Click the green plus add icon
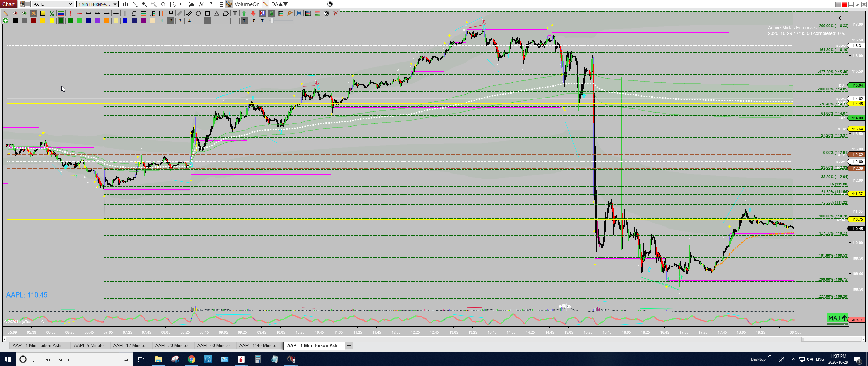Screen dimensions: 868x366 coord(6,21)
